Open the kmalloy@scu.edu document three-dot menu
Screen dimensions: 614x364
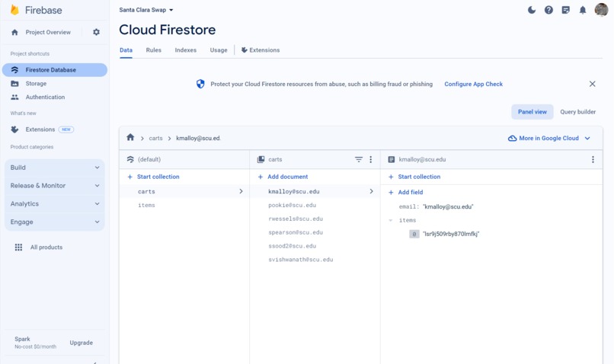click(x=593, y=159)
